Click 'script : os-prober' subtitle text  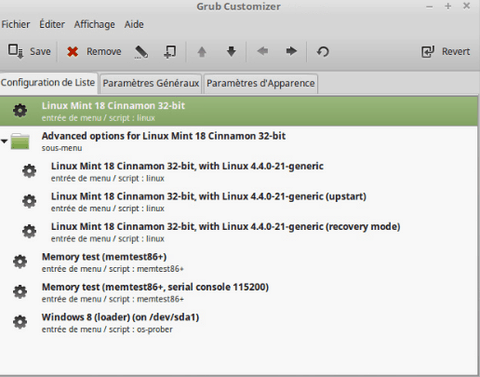(141, 329)
